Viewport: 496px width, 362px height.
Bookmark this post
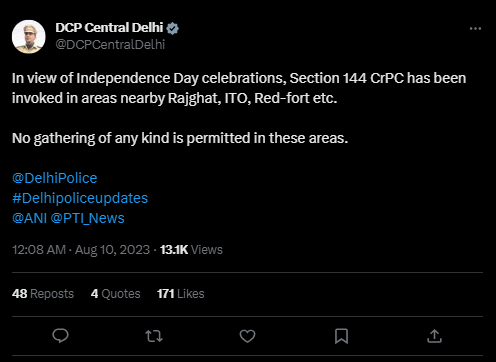pos(341,336)
